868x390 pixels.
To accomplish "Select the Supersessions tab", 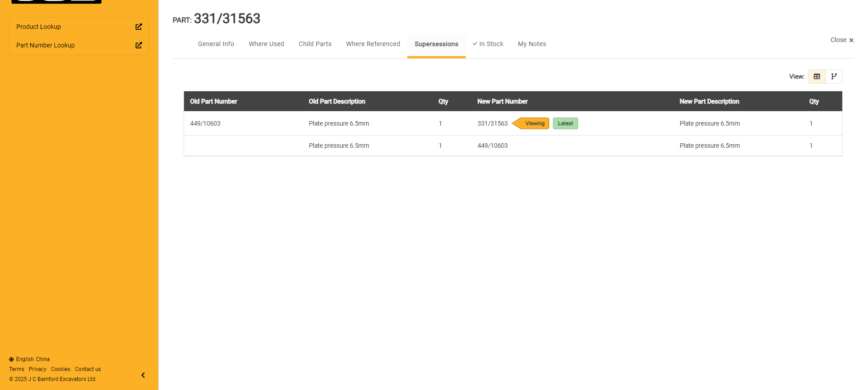I will (436, 44).
